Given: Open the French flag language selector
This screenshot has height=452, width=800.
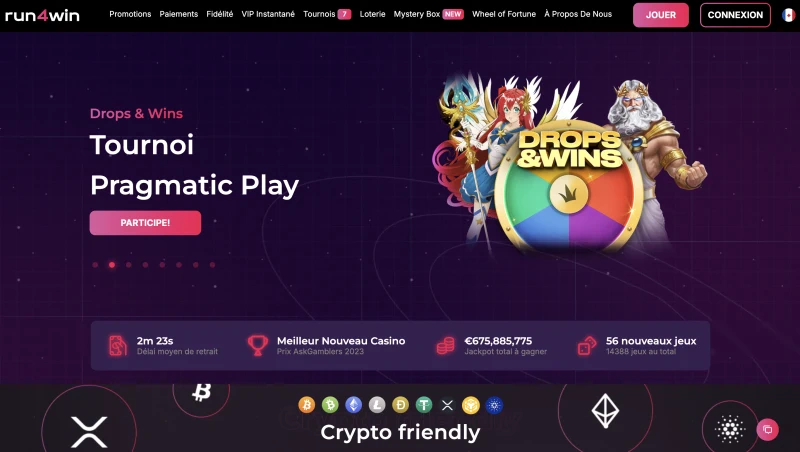Looking at the screenshot, I should [789, 15].
